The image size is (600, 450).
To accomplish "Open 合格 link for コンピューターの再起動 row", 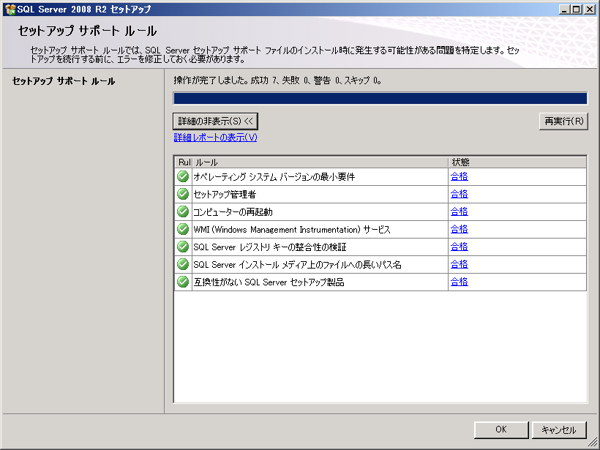I will point(459,212).
